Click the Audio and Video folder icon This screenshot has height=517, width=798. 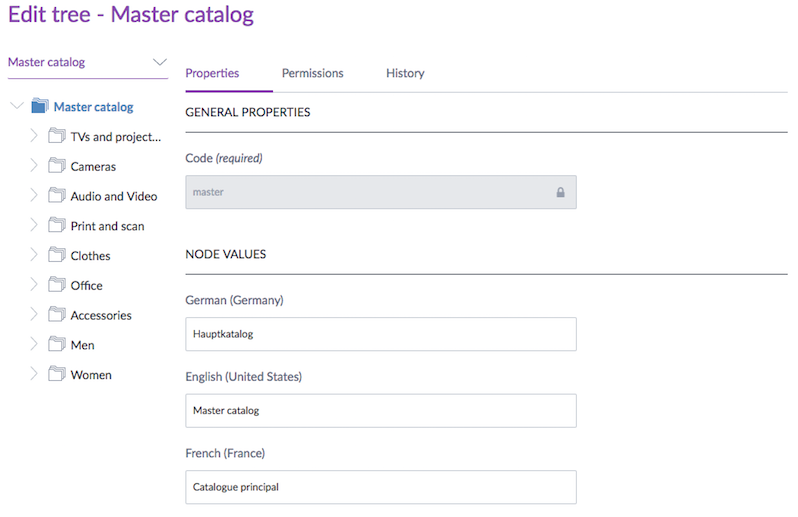57,196
